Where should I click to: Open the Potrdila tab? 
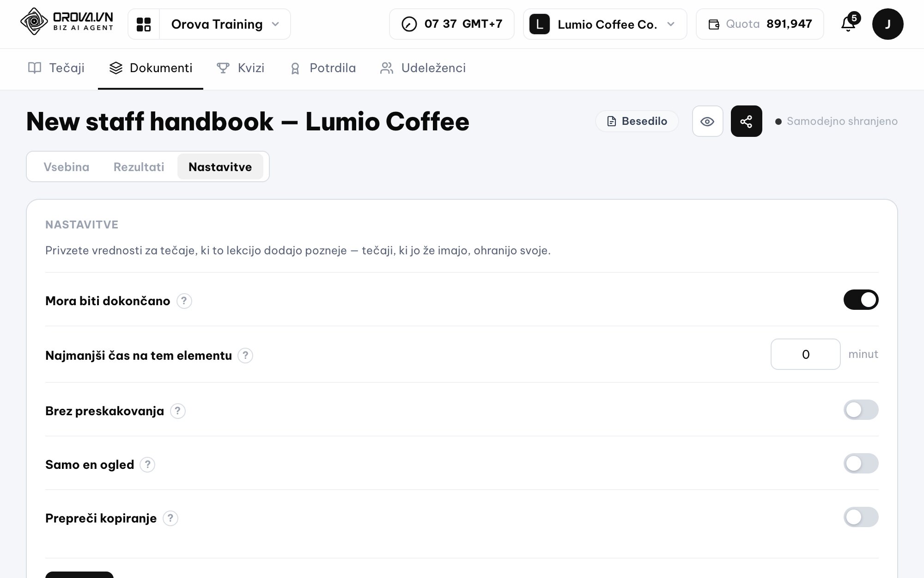[x=323, y=68]
